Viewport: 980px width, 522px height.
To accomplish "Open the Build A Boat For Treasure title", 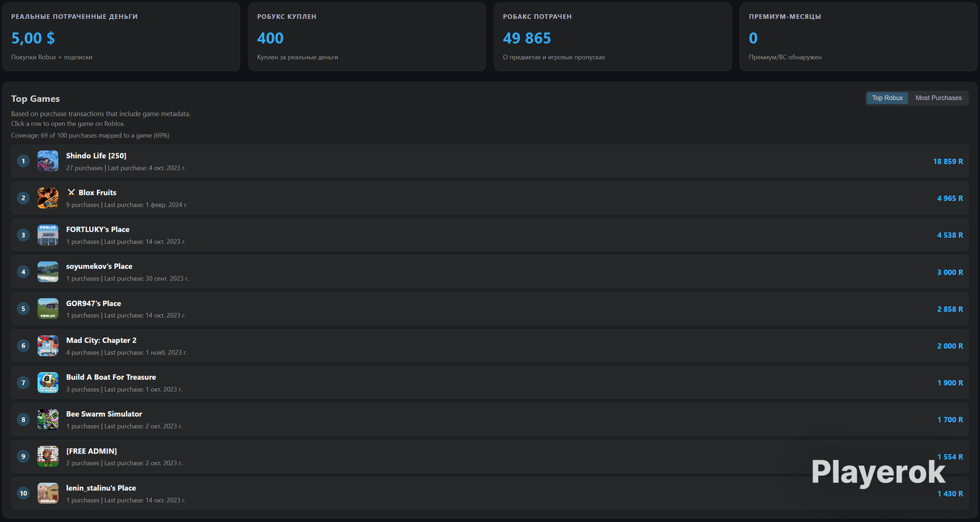I will 111,377.
